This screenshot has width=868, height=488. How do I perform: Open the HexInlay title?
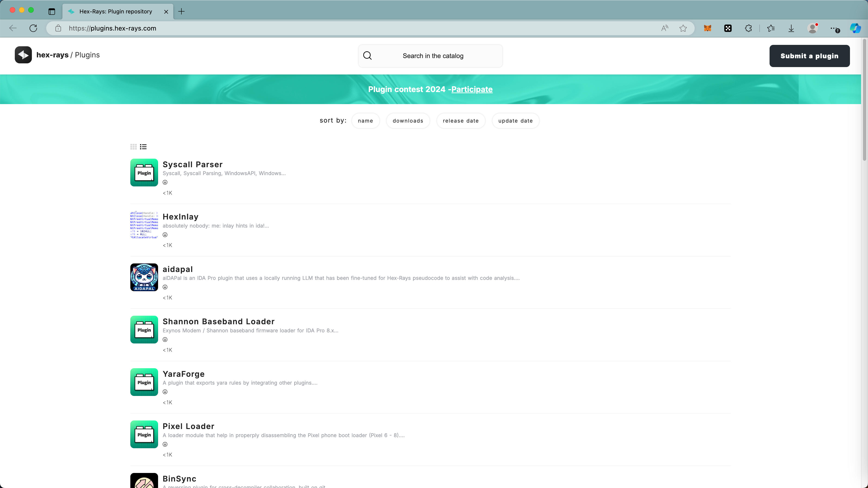click(181, 217)
